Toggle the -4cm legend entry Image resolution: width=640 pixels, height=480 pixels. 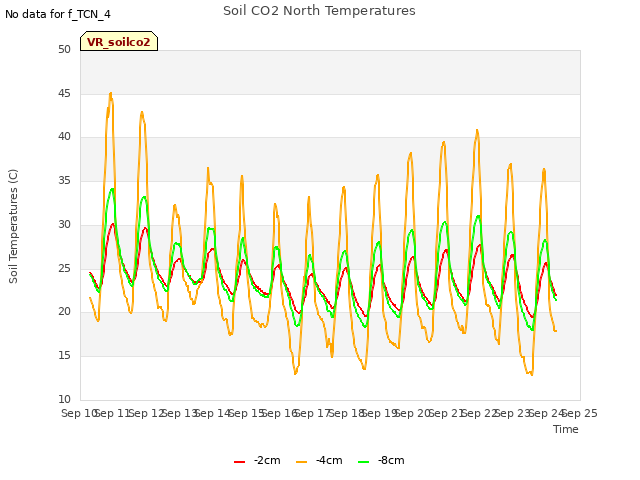pyautogui.click(x=319, y=460)
